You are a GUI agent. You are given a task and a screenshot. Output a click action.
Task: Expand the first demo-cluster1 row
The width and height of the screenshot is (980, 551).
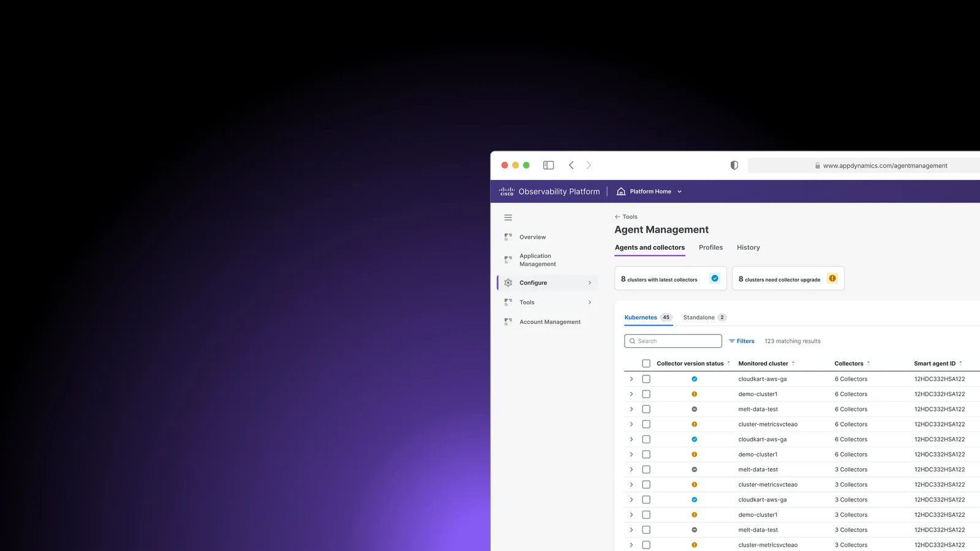(x=631, y=394)
